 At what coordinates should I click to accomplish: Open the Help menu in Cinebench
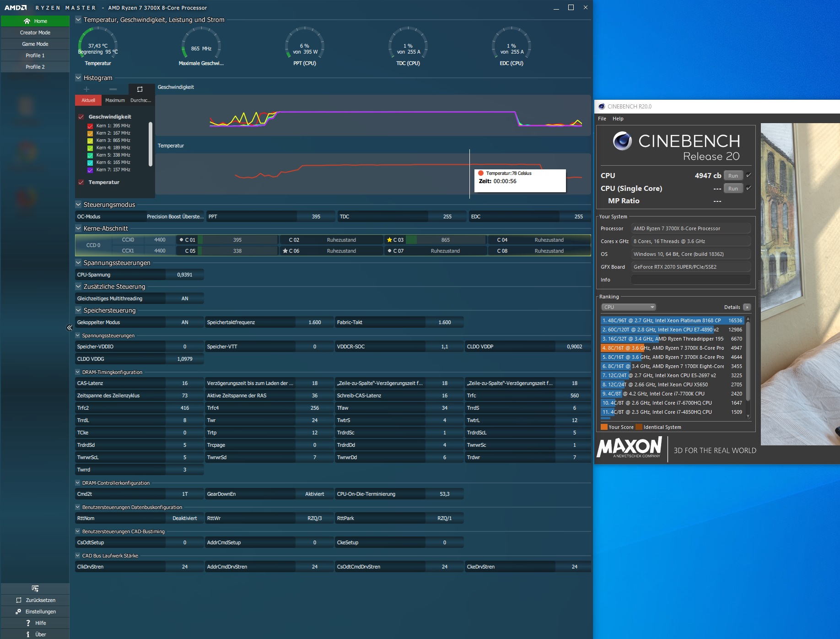click(618, 119)
